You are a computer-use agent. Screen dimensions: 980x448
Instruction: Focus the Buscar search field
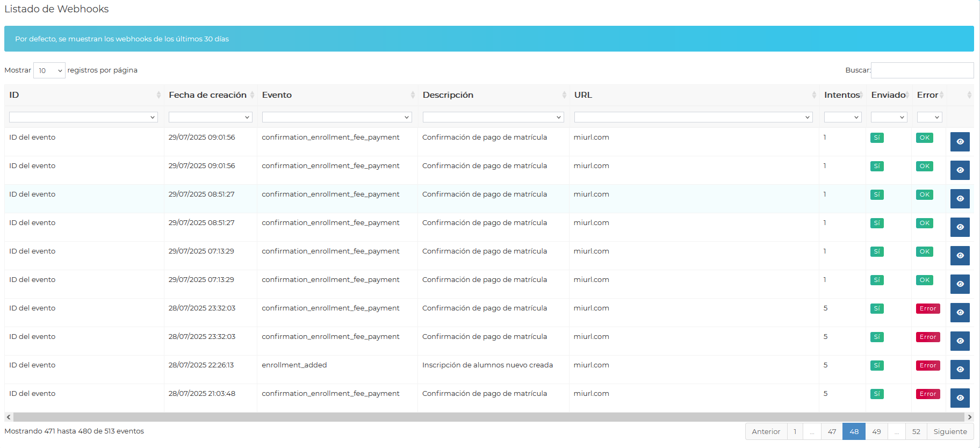click(922, 70)
